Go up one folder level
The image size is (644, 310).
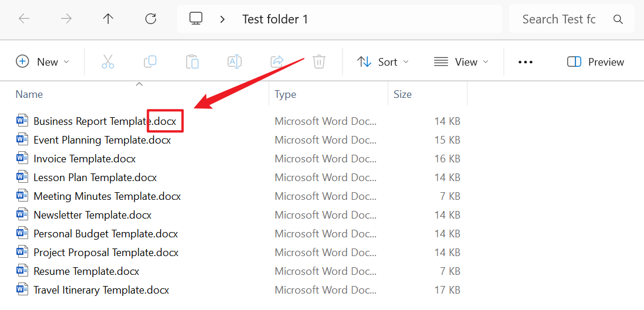(108, 19)
